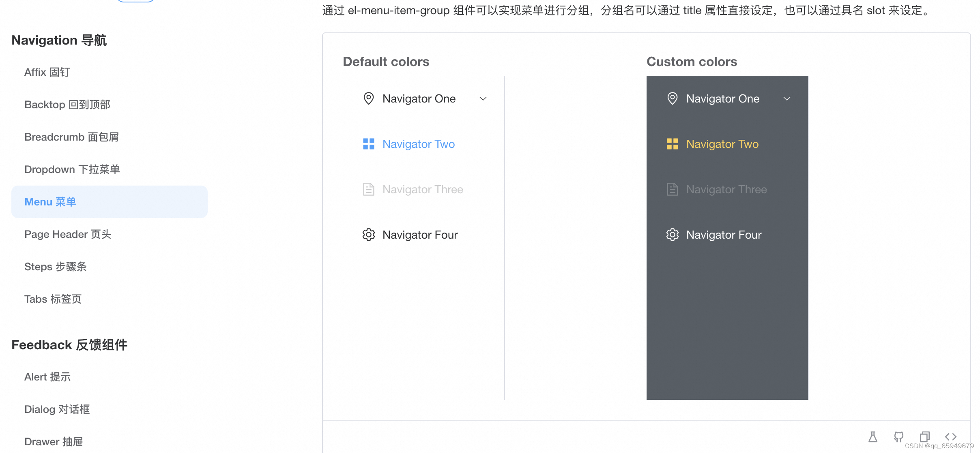Open the playground flask icon
This screenshot has width=980, height=453.
[x=873, y=436]
